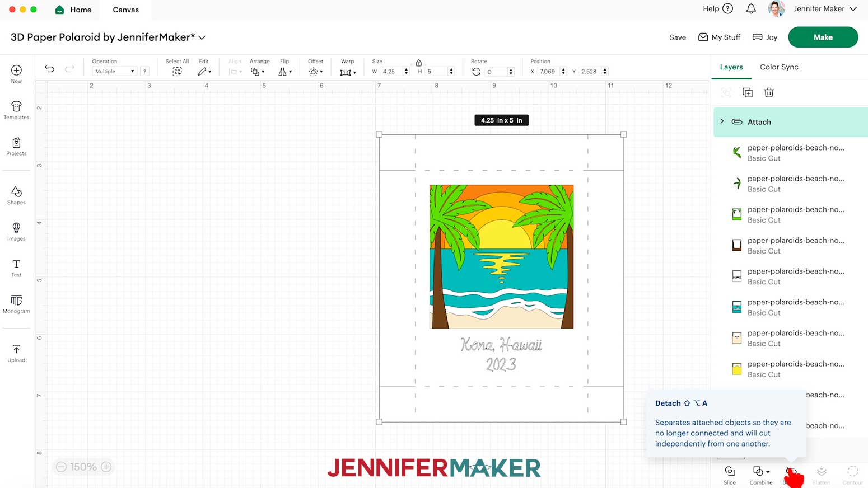Open the Upload panel
The width and height of the screenshot is (868, 488).
click(x=16, y=354)
